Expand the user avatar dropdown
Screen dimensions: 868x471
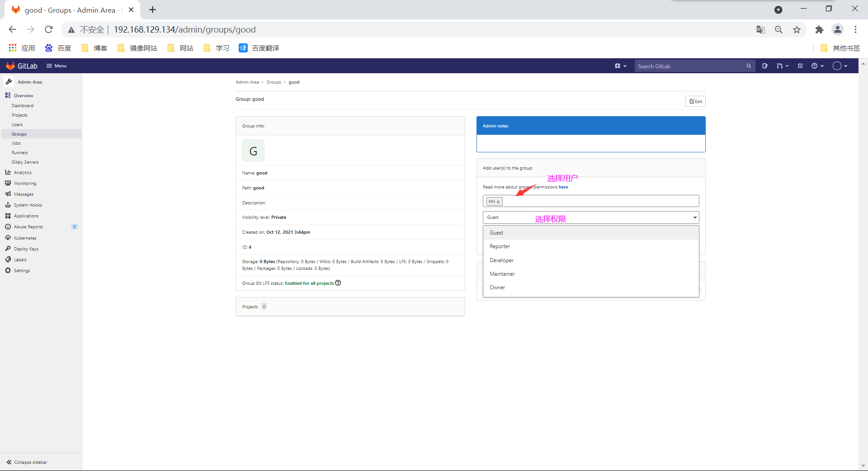(x=840, y=66)
